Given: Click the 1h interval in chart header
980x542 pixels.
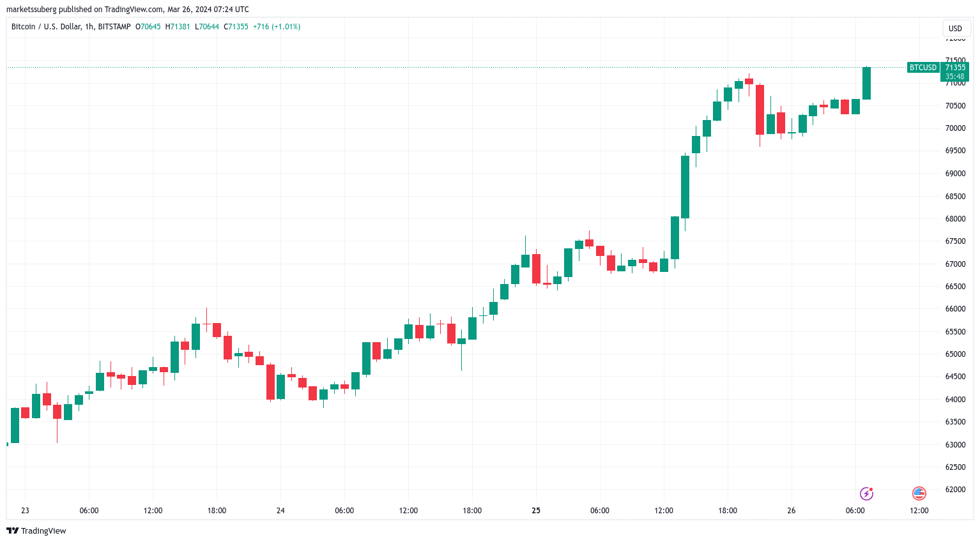Looking at the screenshot, I should 89,27.
